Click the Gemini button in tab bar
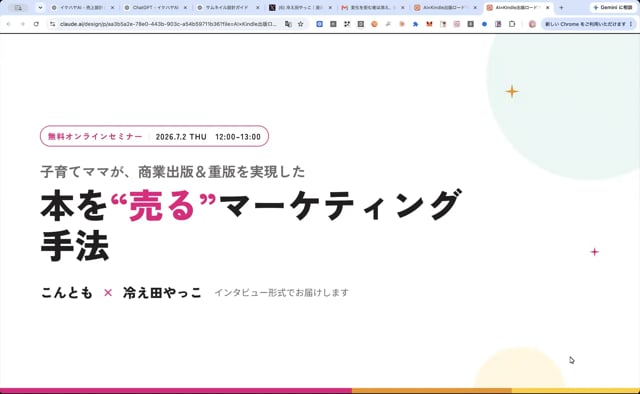The height and width of the screenshot is (394, 640). (613, 7)
